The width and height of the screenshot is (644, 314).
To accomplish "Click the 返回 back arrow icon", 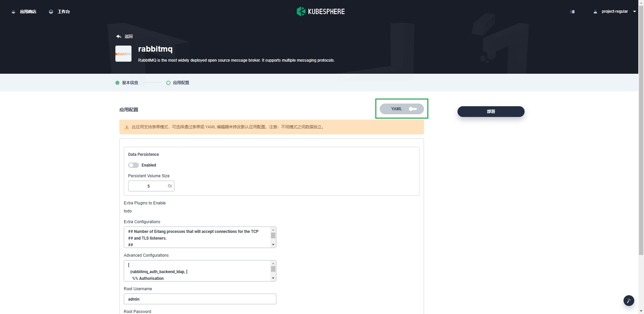I will [x=119, y=36].
